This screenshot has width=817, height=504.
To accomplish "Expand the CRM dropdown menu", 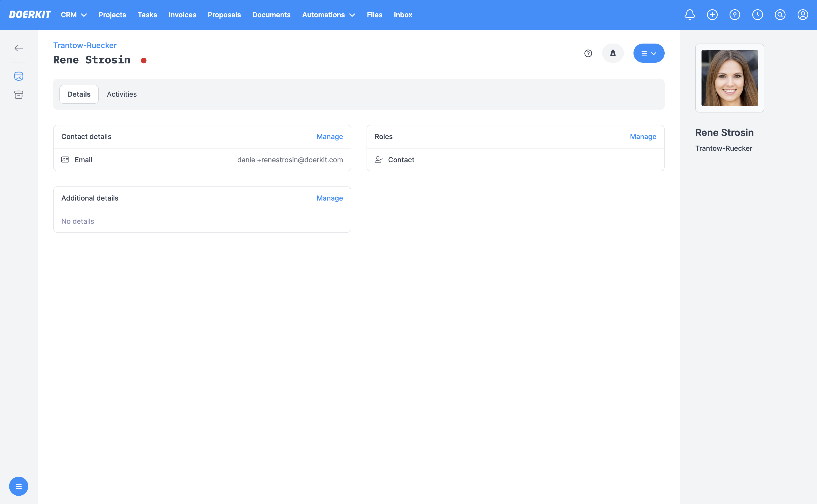I will click(74, 15).
